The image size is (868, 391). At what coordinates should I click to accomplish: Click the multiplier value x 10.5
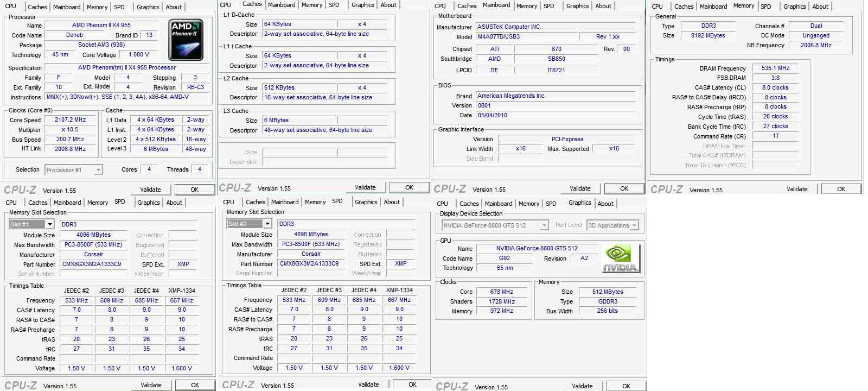pyautogui.click(x=71, y=130)
